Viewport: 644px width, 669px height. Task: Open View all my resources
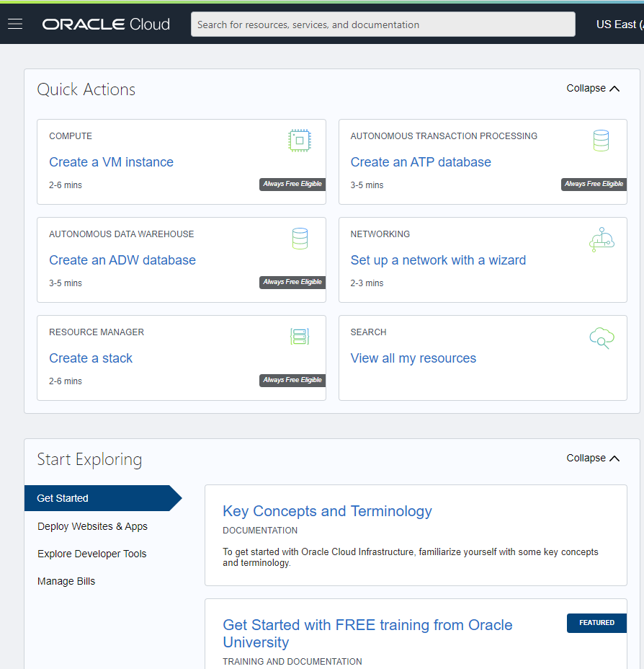pyautogui.click(x=413, y=358)
